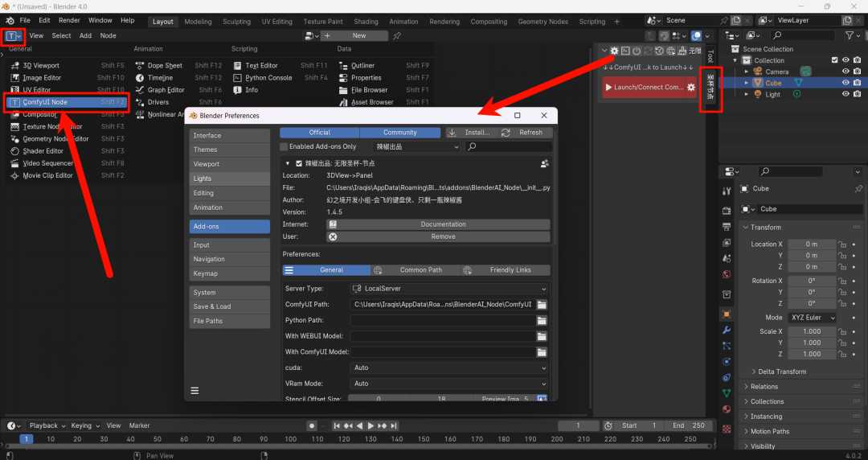Open the VRam Mode dropdown
868x460 pixels.
[449, 384]
